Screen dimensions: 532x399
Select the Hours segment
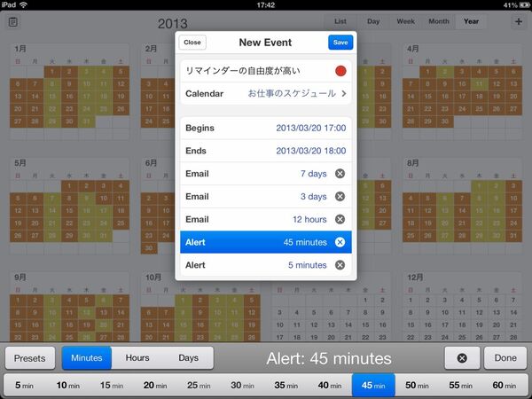(137, 358)
